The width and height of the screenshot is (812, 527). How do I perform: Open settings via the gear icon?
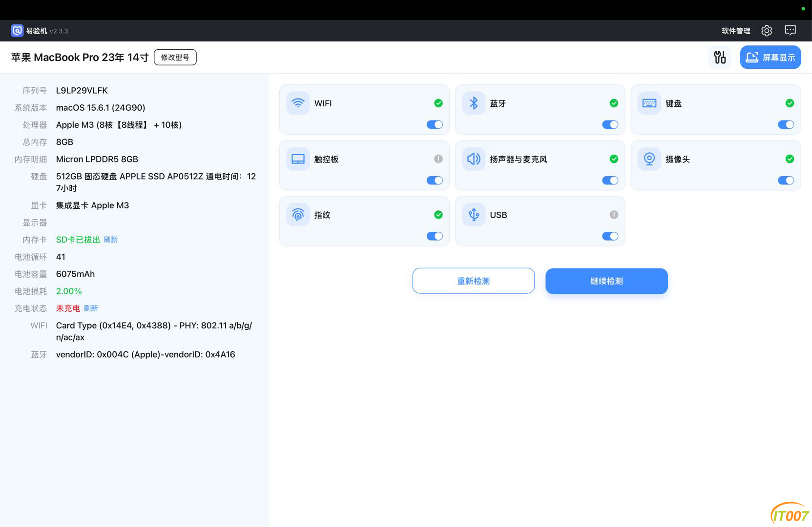click(767, 31)
